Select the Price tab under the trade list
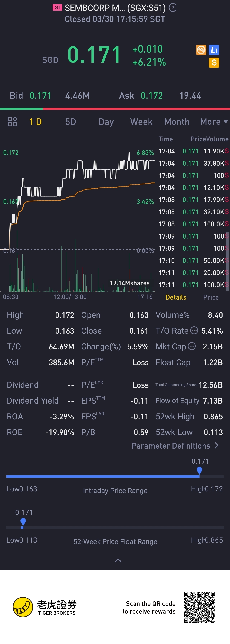Screen dimensions: 230x644 (x=211, y=297)
